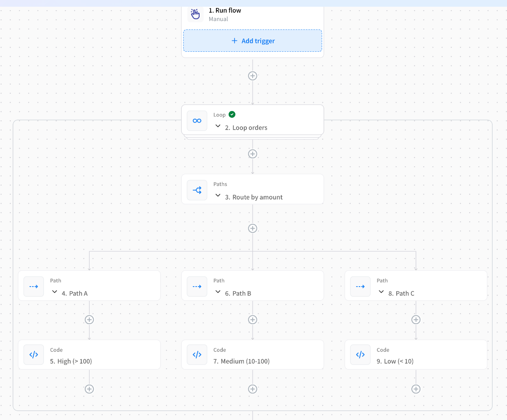This screenshot has width=507, height=420.
Task: Click the Add trigger button
Action: click(253, 41)
